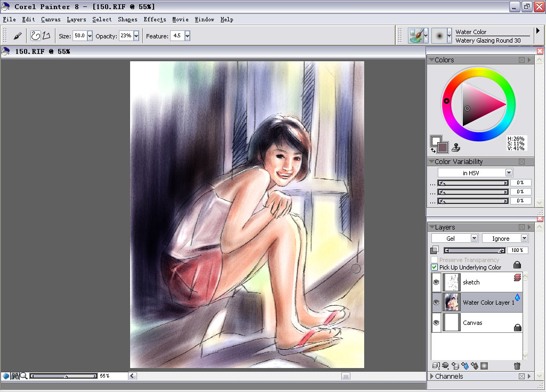Select the Brush tool icon in property bar
The image size is (546, 392).
coord(18,36)
